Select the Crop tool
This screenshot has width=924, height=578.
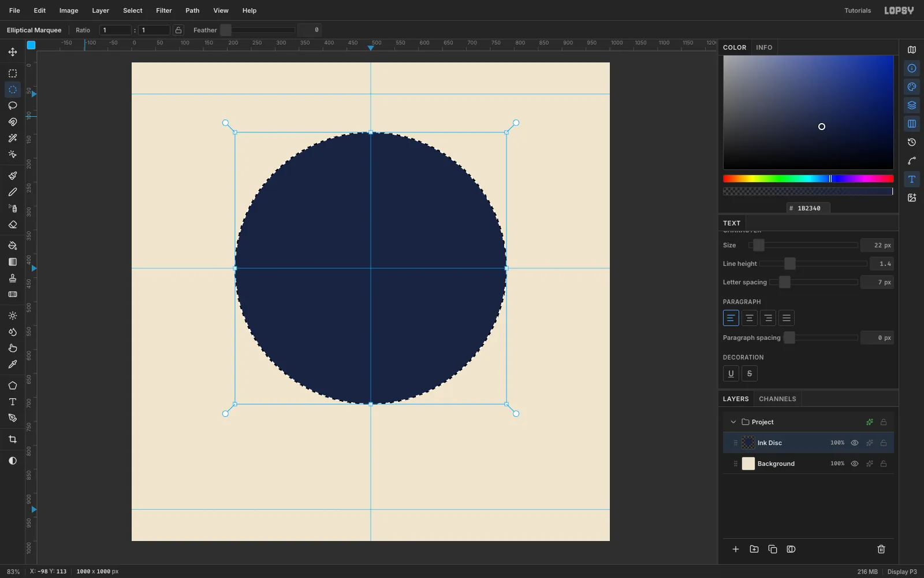click(13, 439)
